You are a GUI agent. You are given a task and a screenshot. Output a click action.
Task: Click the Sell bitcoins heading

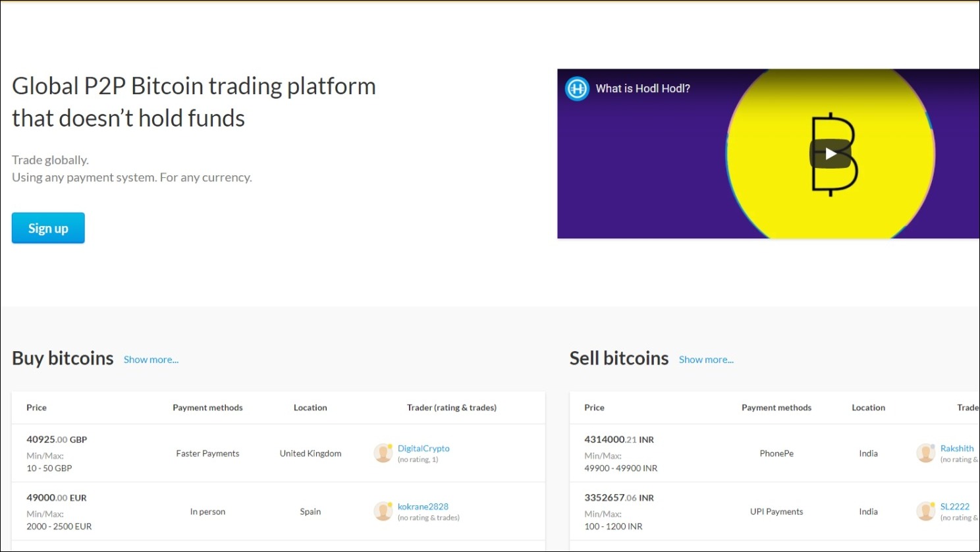[x=619, y=358]
